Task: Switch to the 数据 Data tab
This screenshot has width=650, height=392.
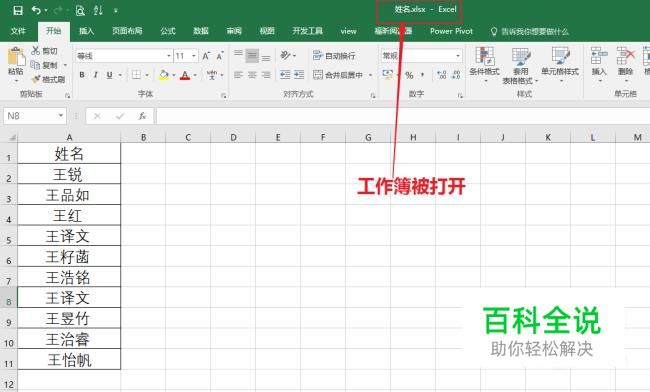Action: 201,31
